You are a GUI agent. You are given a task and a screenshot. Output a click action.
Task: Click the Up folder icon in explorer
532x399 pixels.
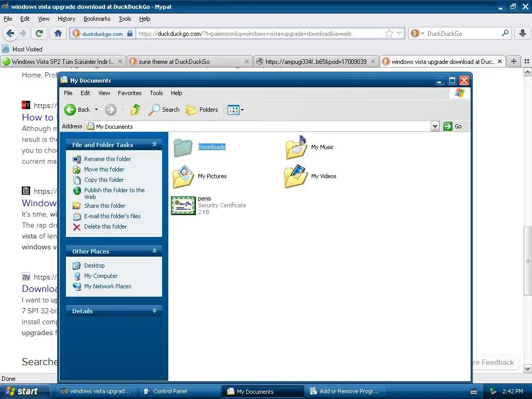point(136,110)
